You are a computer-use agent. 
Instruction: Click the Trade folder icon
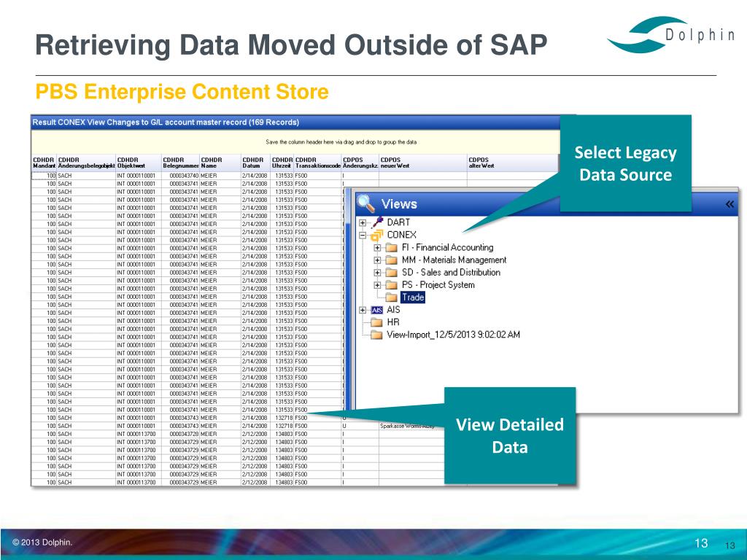[392, 297]
